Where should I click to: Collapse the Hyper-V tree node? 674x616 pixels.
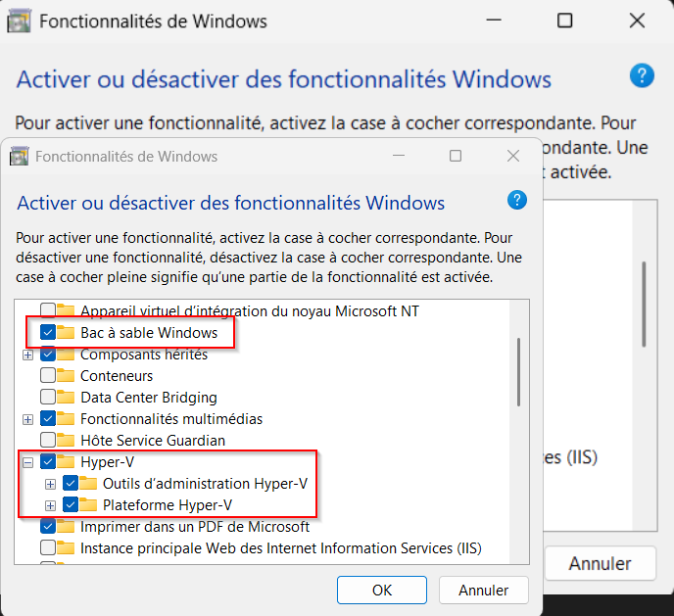click(x=28, y=462)
